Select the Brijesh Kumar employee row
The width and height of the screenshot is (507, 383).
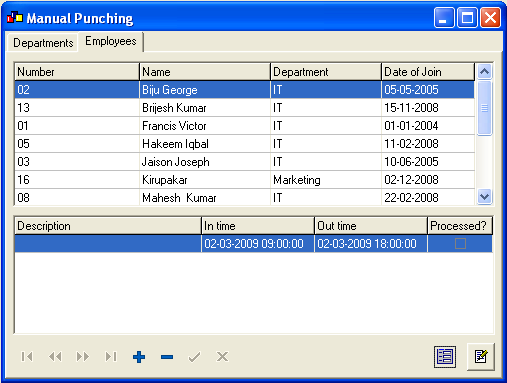click(x=245, y=108)
